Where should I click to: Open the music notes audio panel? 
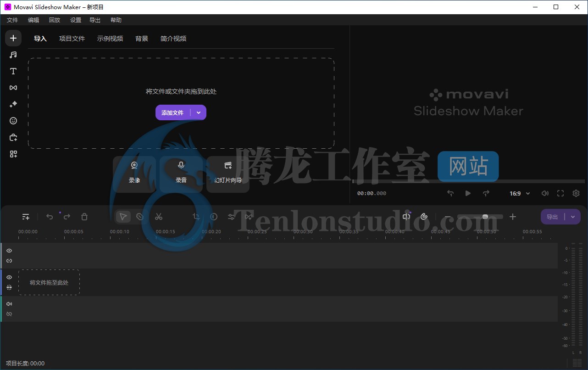[x=13, y=55]
